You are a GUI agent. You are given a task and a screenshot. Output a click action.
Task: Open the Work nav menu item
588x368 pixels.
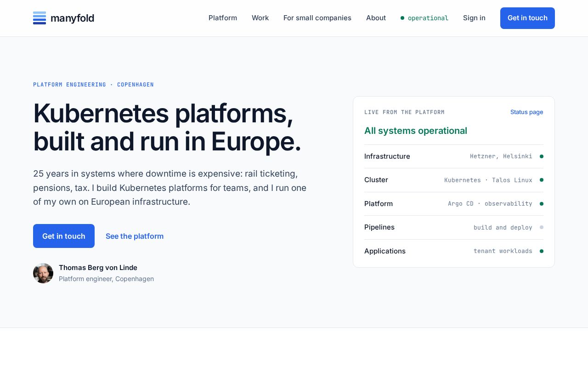(x=260, y=18)
